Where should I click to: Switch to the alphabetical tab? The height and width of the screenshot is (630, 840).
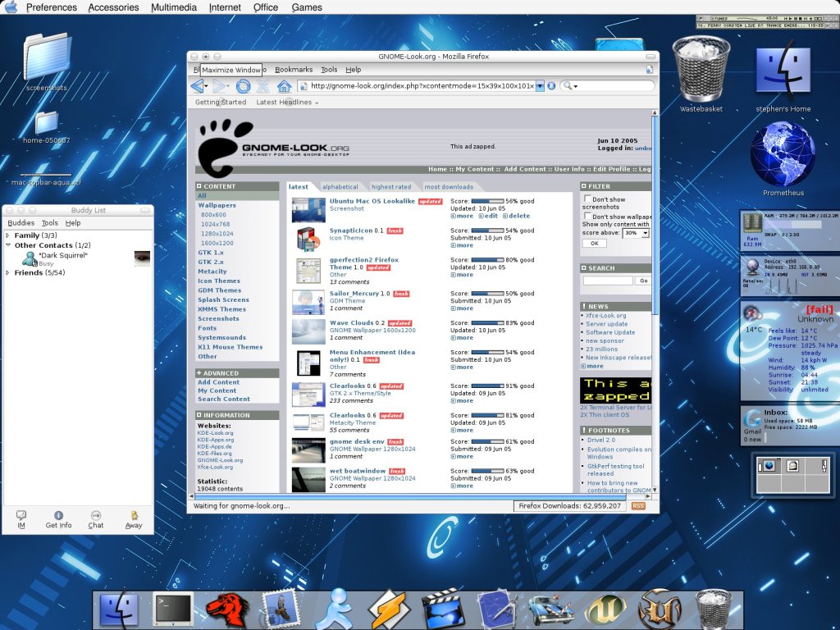coord(340,187)
